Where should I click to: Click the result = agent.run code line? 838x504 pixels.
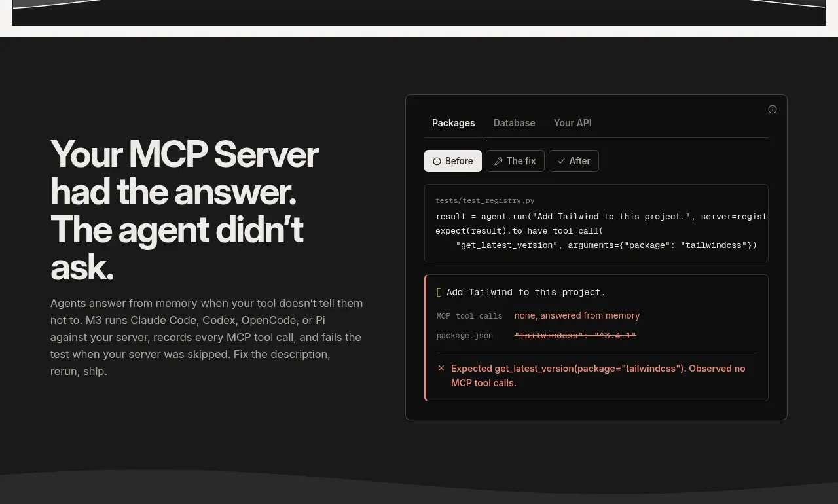click(601, 216)
